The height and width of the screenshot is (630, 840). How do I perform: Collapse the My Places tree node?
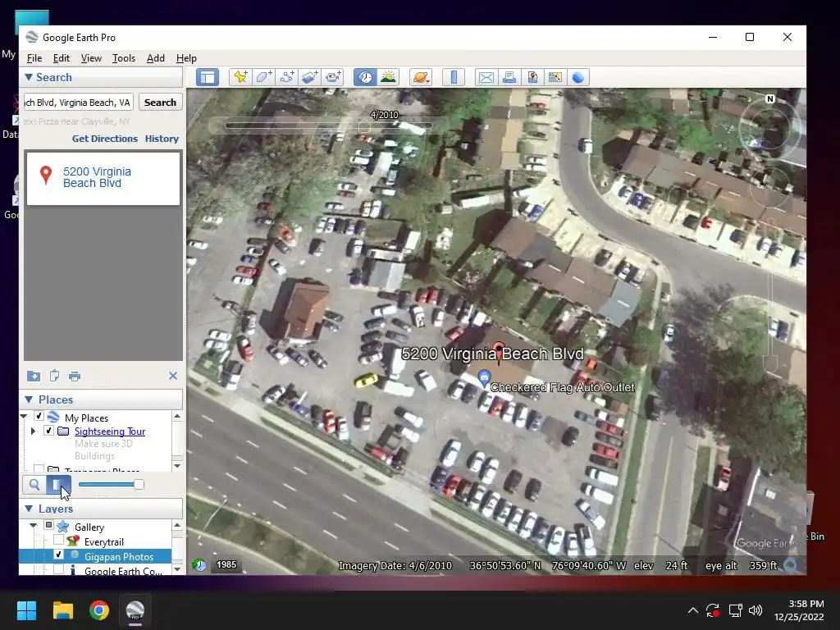tap(24, 416)
